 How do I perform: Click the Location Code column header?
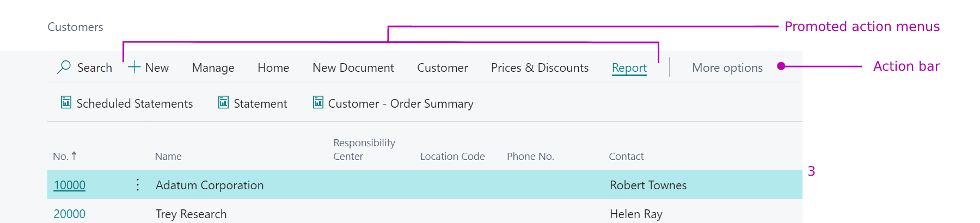pyautogui.click(x=452, y=156)
